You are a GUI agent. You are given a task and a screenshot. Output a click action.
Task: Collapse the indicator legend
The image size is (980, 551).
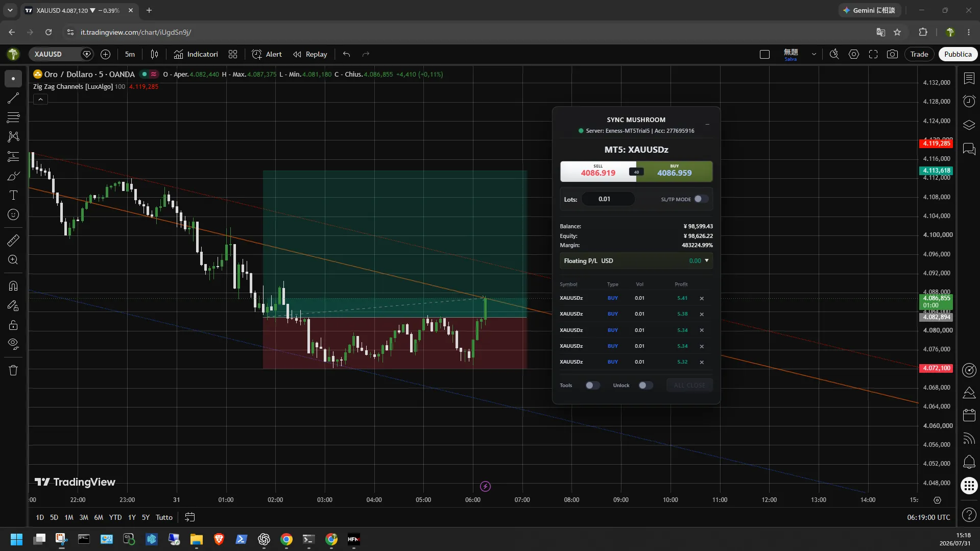tap(40, 100)
